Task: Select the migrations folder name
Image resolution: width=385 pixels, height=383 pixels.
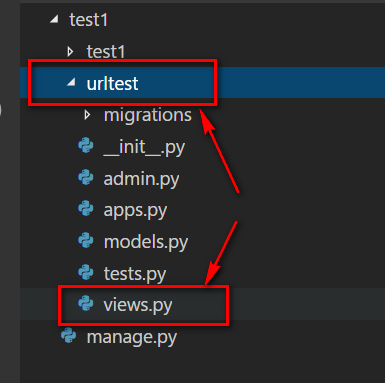Action: click(148, 115)
